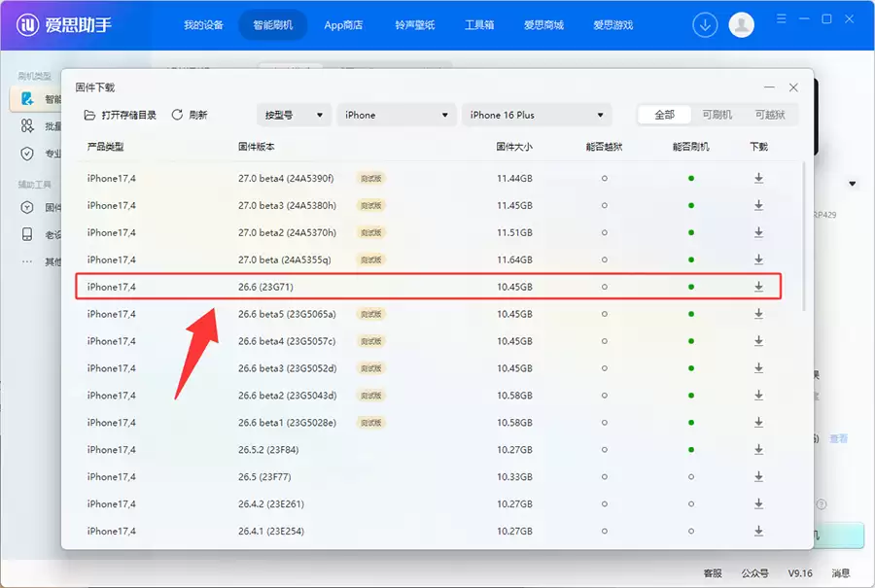The image size is (875, 588).
Task: Select the 26.5.2 (23F84) version text
Action: [x=268, y=450]
